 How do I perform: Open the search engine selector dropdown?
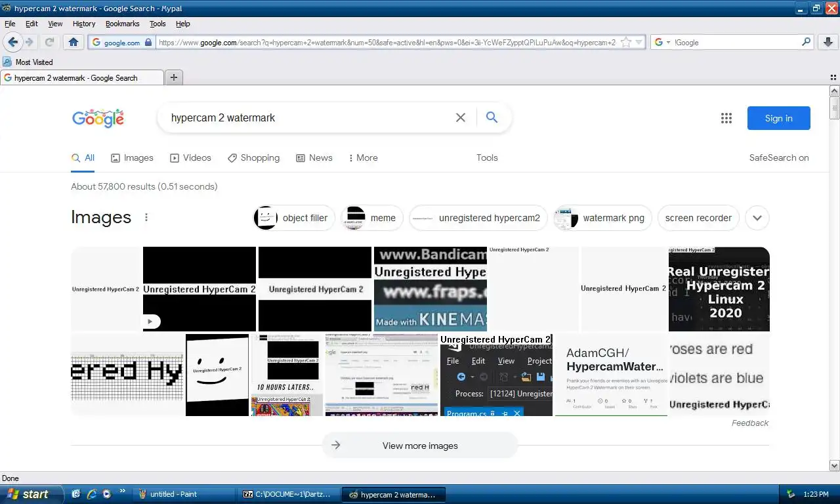[x=662, y=42]
